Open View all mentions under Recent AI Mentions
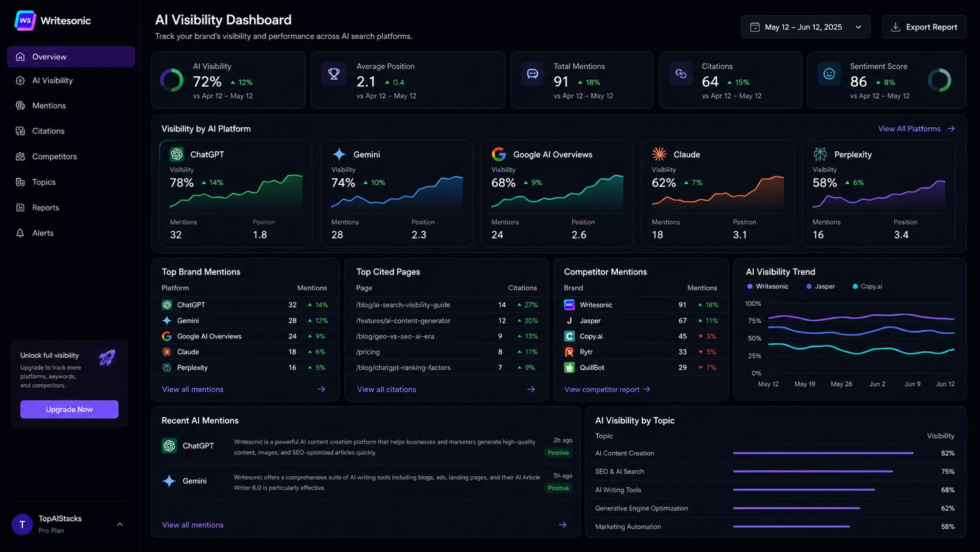Image resolution: width=980 pixels, height=552 pixels. click(192, 525)
